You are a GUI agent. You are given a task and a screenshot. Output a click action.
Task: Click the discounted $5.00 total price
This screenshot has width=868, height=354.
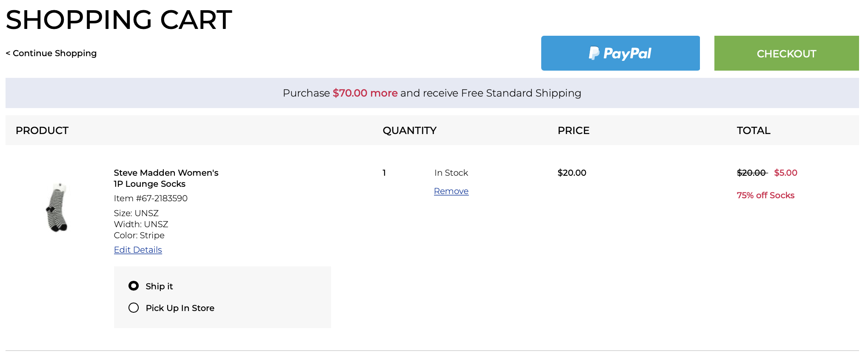pos(785,173)
